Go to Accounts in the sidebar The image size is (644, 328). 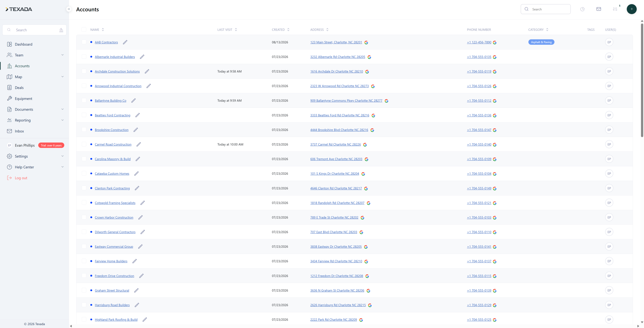pyautogui.click(x=22, y=66)
